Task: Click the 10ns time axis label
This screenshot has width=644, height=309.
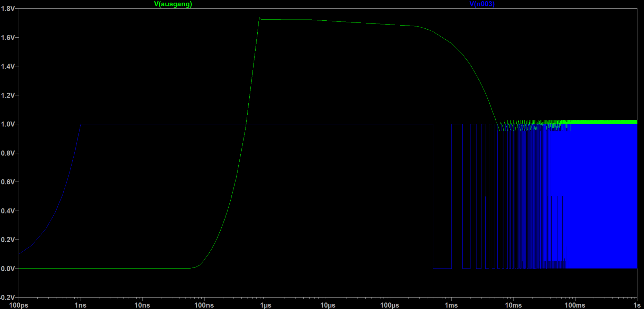Action: pyautogui.click(x=142, y=305)
